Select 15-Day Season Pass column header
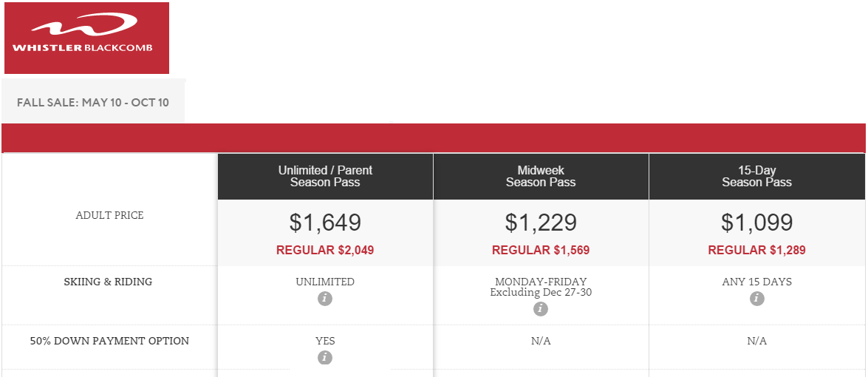This screenshot has width=868, height=377. tap(756, 176)
